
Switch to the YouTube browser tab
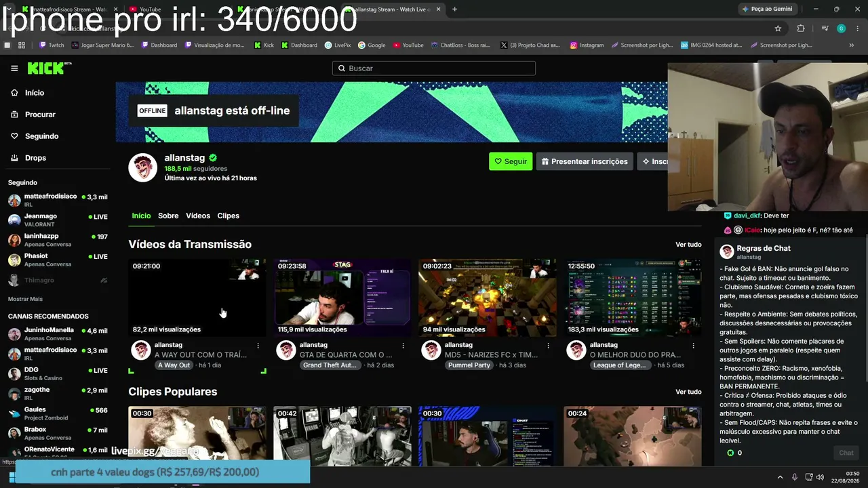coord(177,9)
